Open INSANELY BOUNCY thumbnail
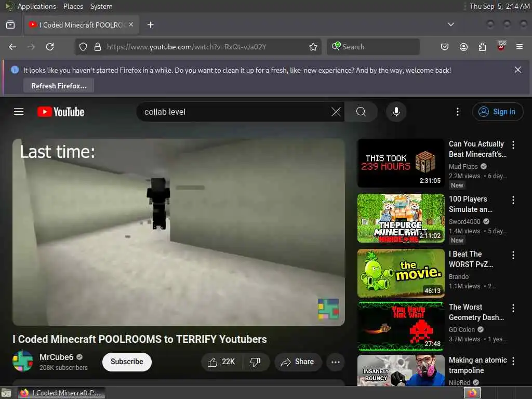532x399 pixels. [x=401, y=370]
